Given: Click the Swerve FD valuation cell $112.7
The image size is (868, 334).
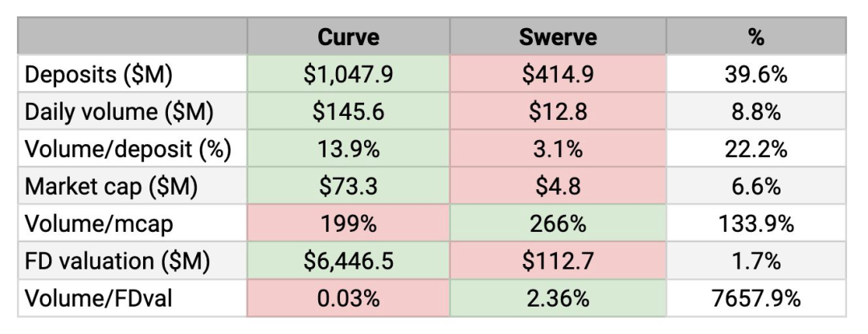Looking at the screenshot, I should click(x=558, y=260).
